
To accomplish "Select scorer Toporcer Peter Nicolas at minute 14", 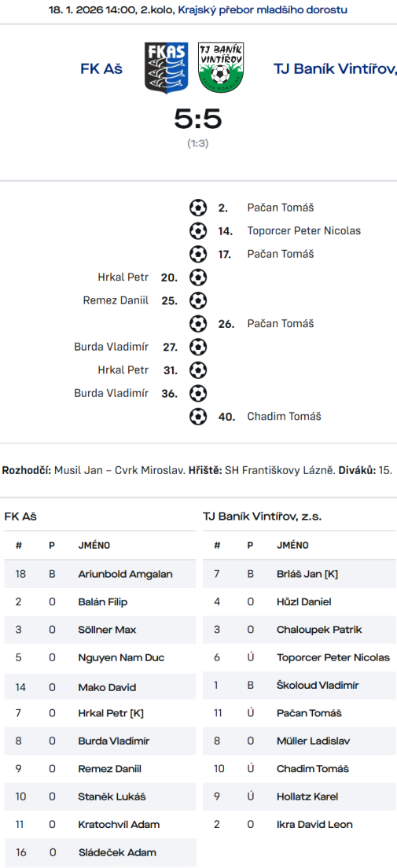I will [x=304, y=231].
